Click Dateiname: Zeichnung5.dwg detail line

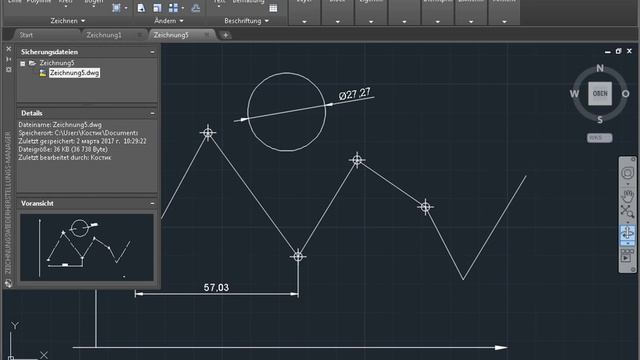(x=60, y=125)
